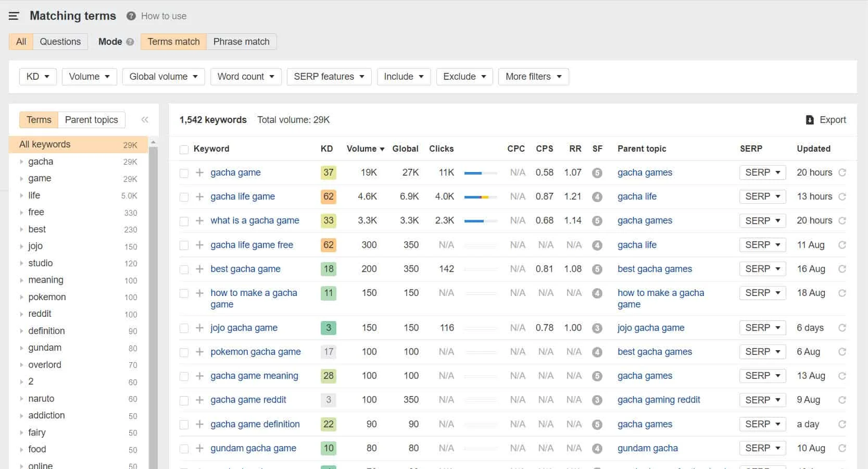Image resolution: width=868 pixels, height=469 pixels.
Task: Click the How to use help icon
Action: (131, 16)
